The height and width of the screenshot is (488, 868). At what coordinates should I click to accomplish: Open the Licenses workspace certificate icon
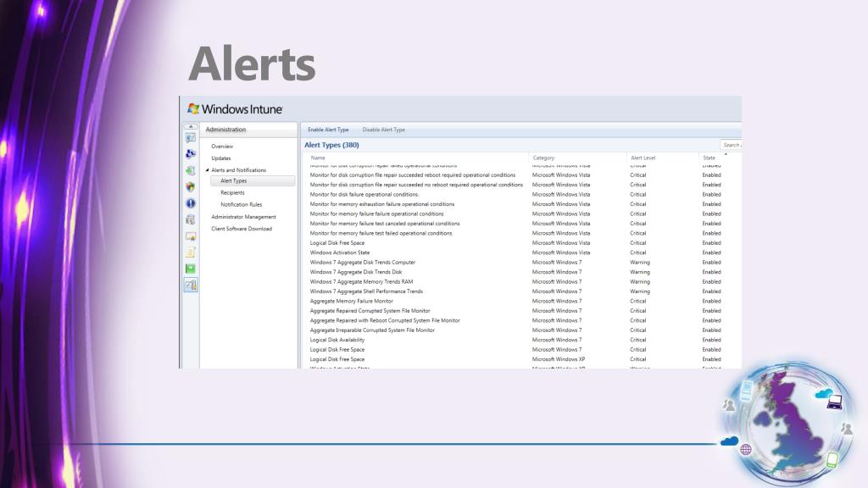191,236
